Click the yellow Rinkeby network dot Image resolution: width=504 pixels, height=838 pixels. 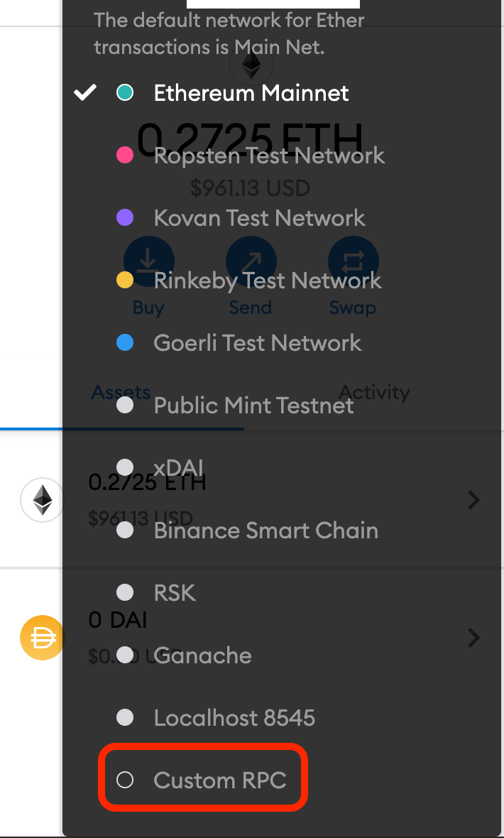pyautogui.click(x=125, y=281)
